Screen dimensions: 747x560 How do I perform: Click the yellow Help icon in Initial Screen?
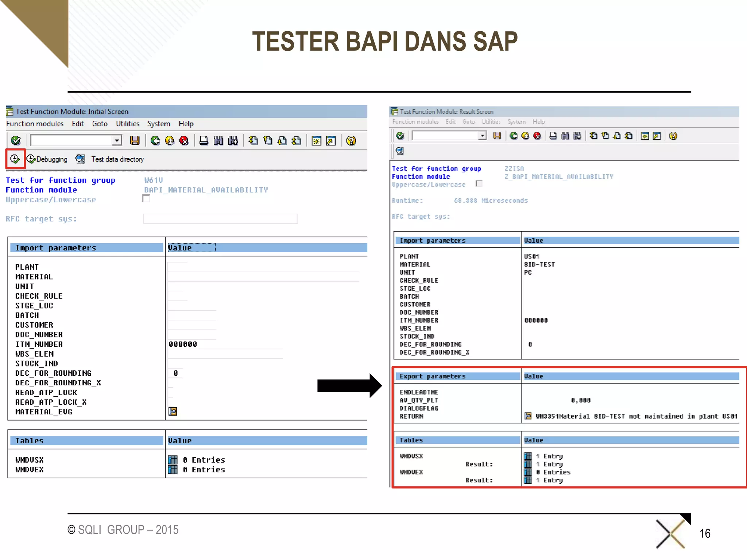[x=351, y=140]
